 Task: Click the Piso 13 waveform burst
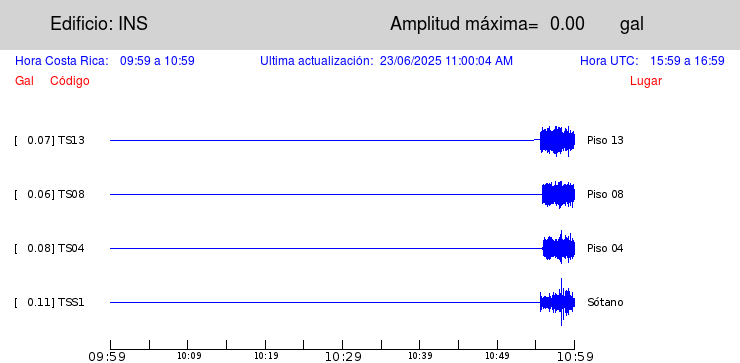[557, 141]
